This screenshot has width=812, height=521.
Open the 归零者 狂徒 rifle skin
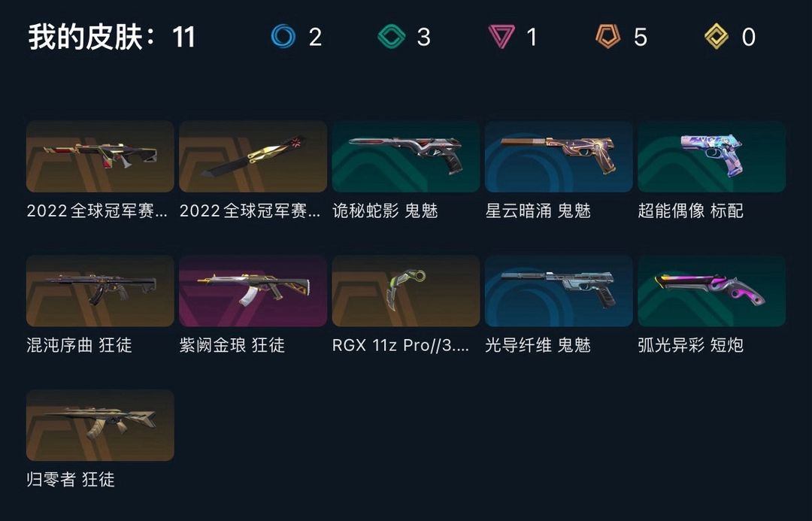pyautogui.click(x=100, y=426)
